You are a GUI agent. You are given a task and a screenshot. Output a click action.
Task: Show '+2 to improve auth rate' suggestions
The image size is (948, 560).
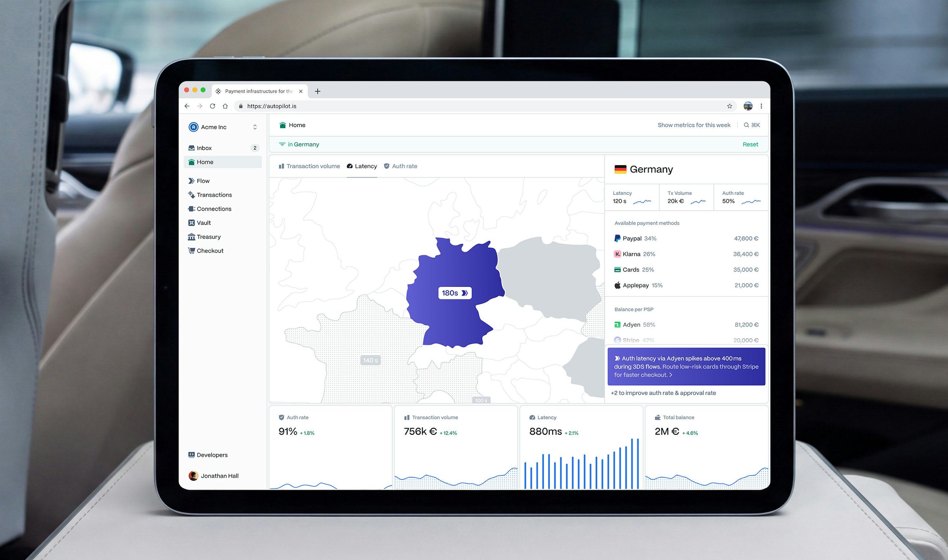663,393
